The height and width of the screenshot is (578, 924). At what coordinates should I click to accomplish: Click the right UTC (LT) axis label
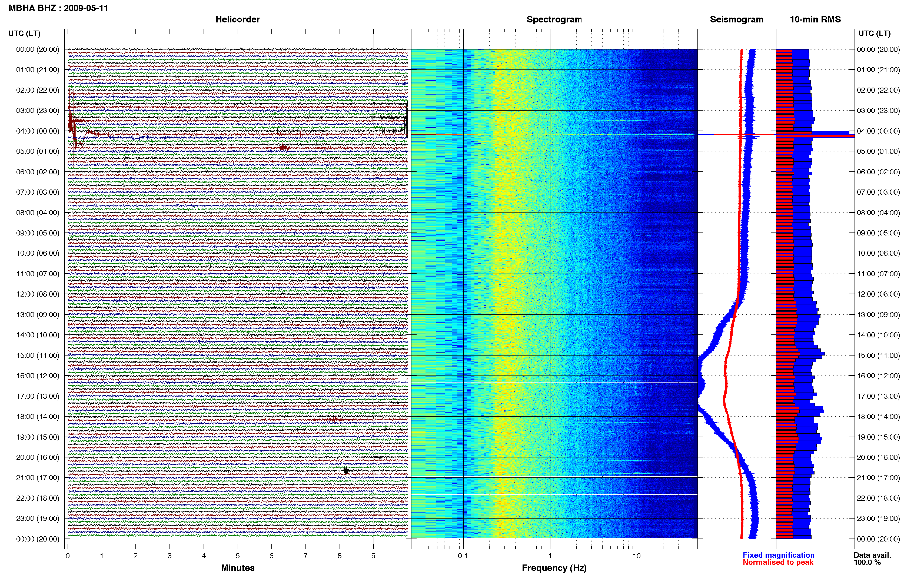point(874,34)
